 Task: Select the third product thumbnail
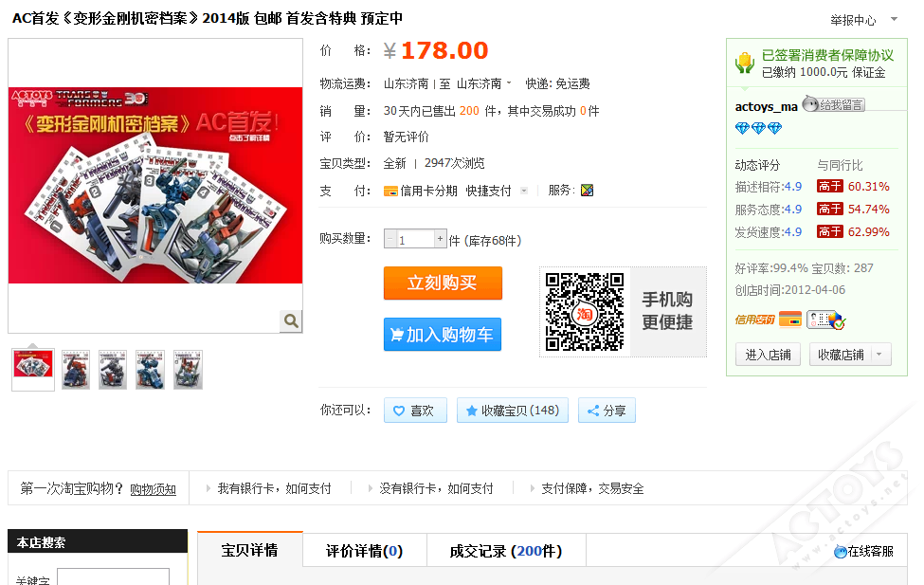pos(113,370)
